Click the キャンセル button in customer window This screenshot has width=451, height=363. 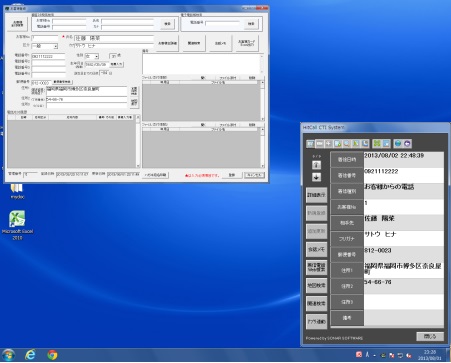pos(254,175)
